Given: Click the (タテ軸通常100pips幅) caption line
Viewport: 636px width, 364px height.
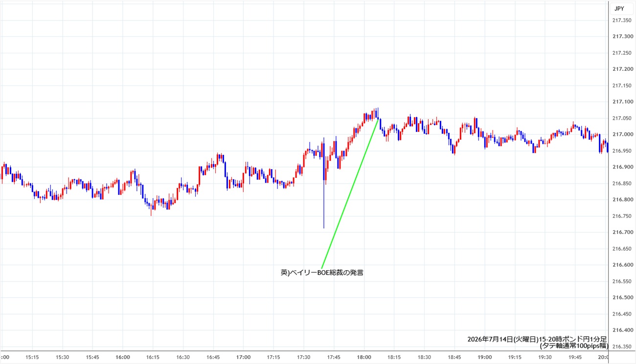Looking at the screenshot, I should click(x=574, y=345).
